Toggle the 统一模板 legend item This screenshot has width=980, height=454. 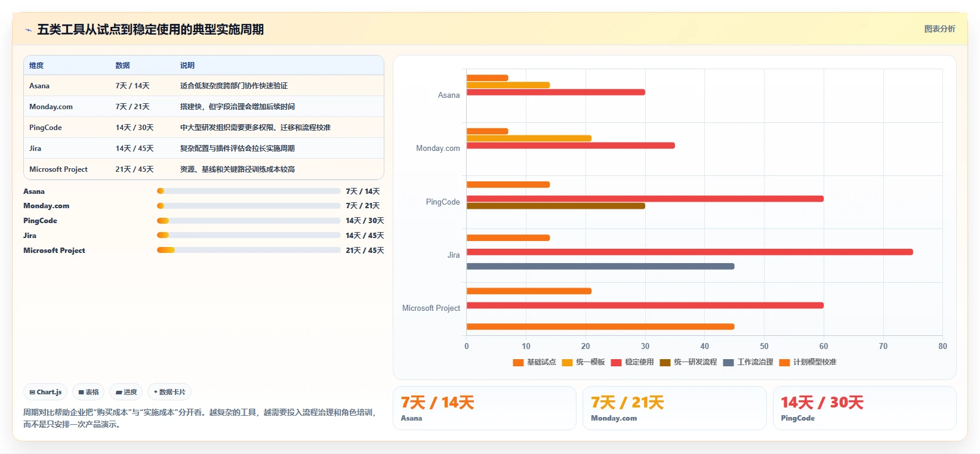(583, 362)
